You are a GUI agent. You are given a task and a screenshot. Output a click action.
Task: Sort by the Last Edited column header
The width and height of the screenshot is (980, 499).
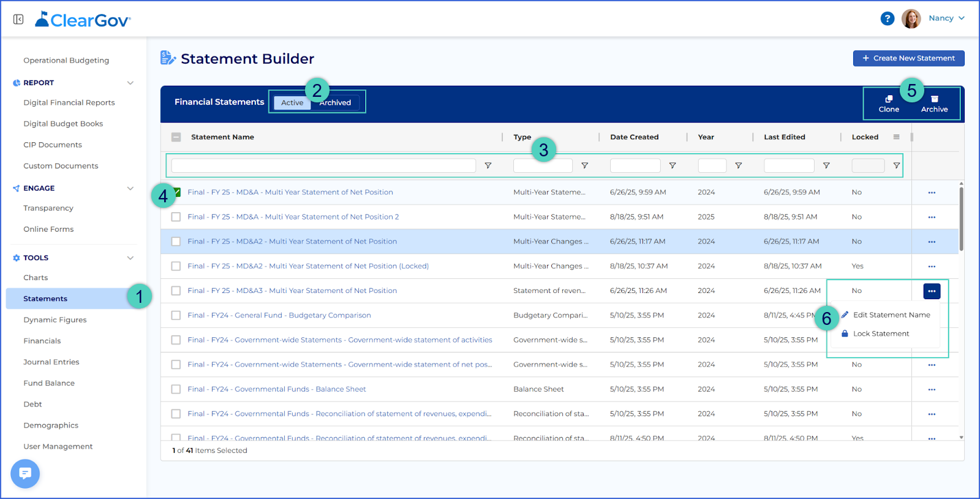coord(785,137)
